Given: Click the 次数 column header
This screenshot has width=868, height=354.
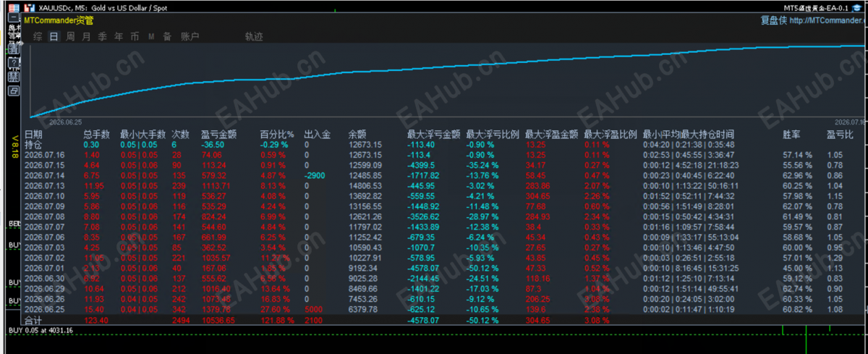Looking at the screenshot, I should coord(180,135).
